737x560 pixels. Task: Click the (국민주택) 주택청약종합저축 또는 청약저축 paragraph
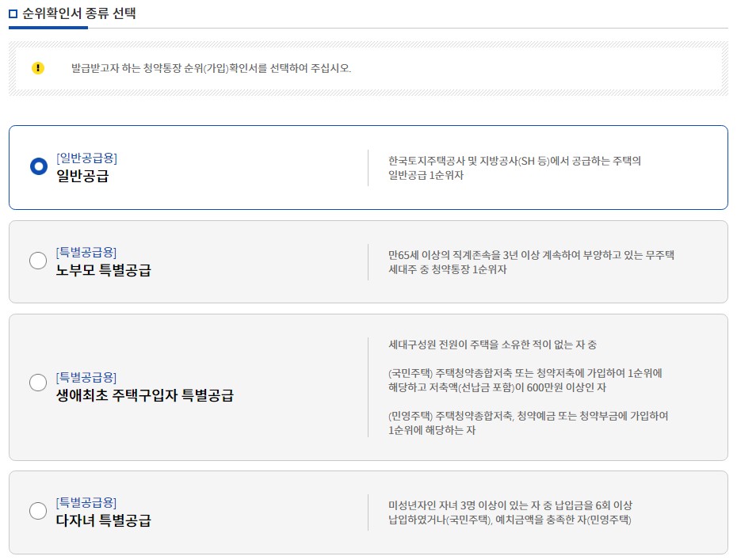pos(525,380)
